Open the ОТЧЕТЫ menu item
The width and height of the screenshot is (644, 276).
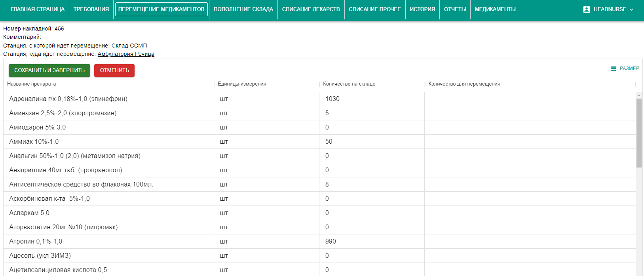[455, 9]
